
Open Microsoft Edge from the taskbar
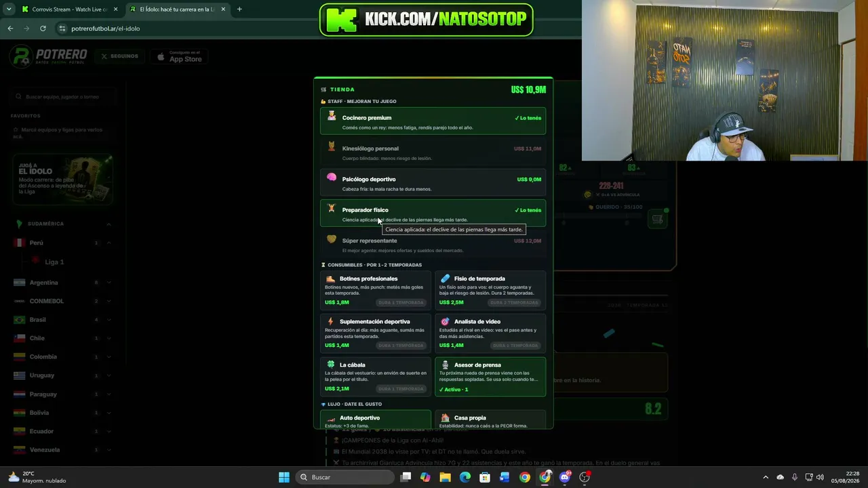pyautogui.click(x=465, y=477)
